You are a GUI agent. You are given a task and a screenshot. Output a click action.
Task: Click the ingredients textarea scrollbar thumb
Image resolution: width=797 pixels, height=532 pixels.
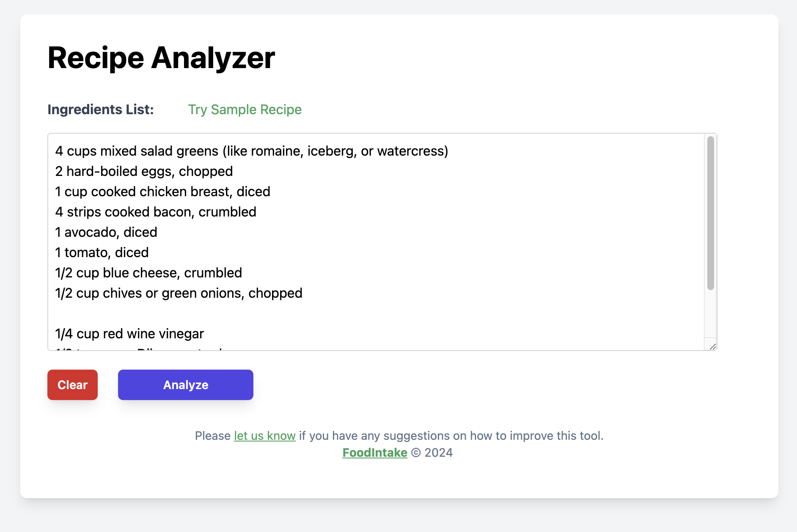coord(710,212)
